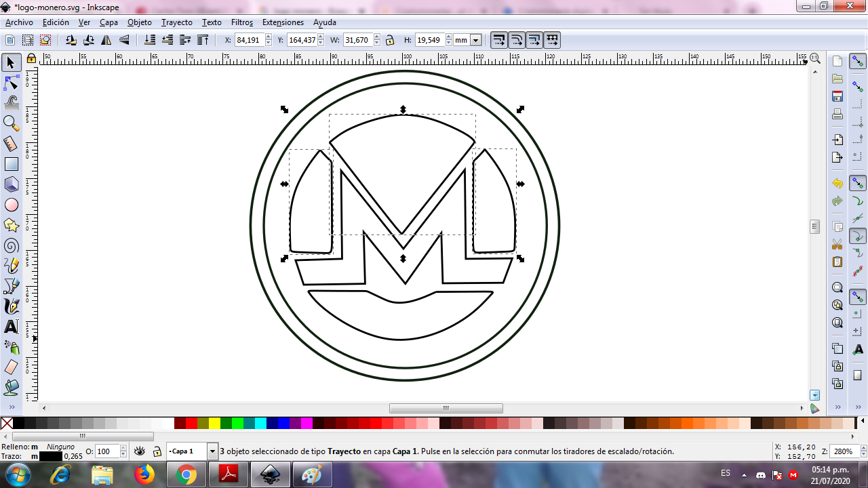Increase height H spinner
Viewport: 868px width, 488px height.
tap(449, 37)
